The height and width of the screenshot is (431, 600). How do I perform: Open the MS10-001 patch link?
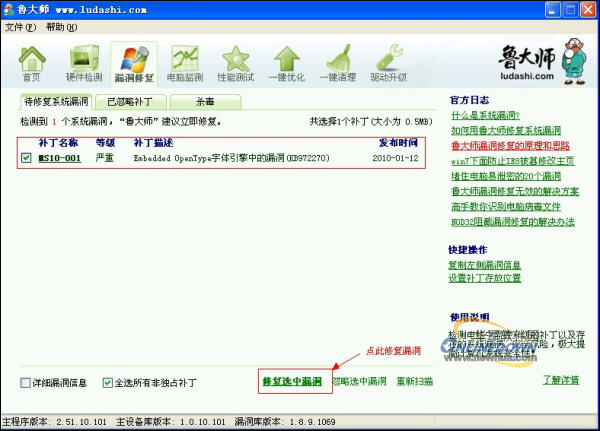pos(60,158)
